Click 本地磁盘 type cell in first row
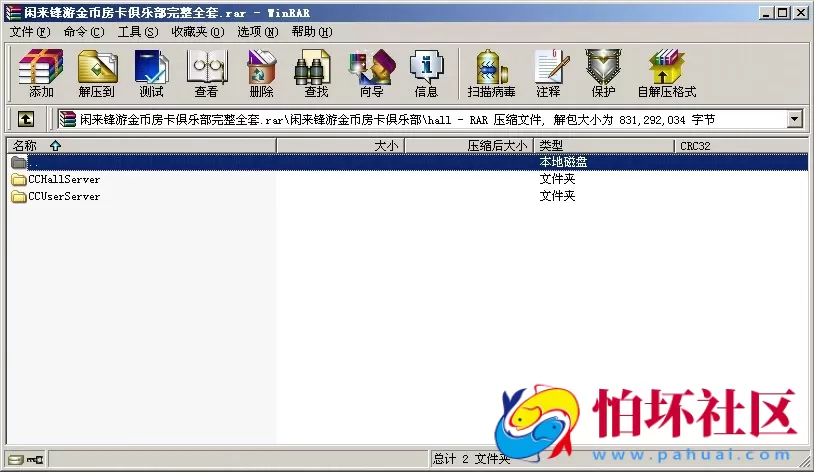 563,162
